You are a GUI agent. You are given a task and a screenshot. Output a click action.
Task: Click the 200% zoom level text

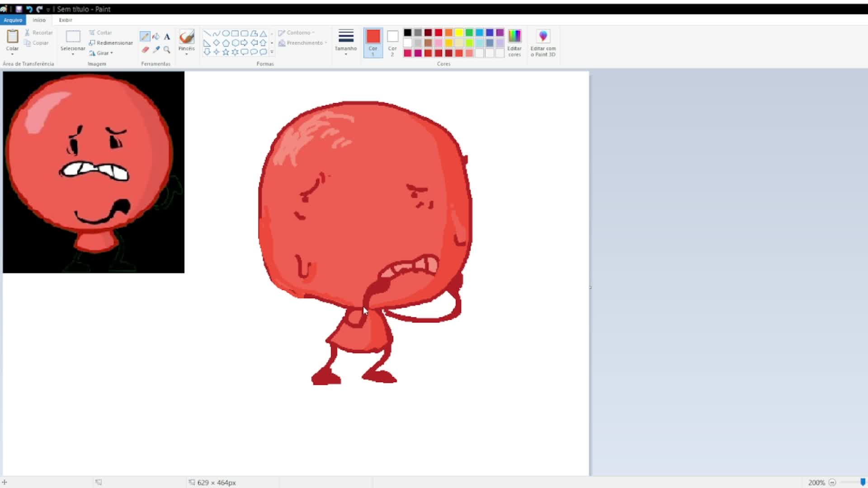(816, 483)
